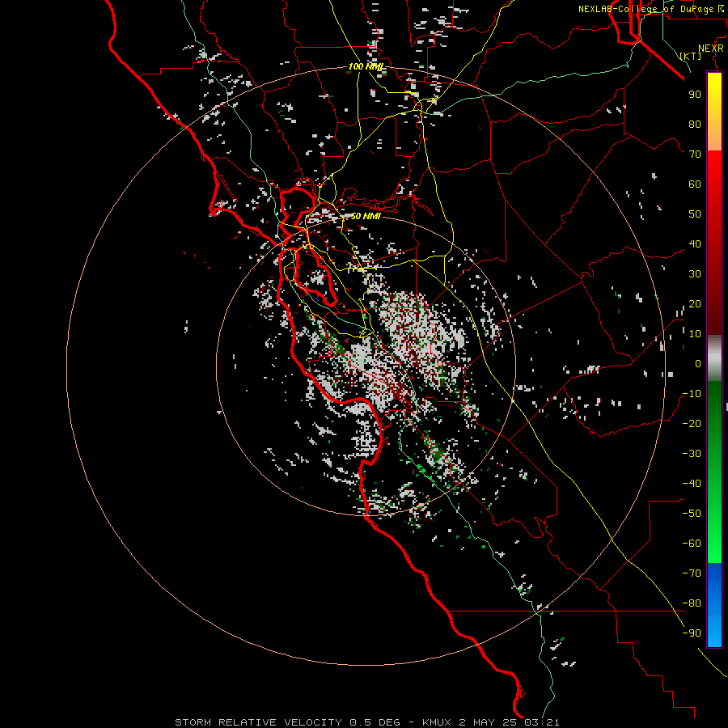The width and height of the screenshot is (728, 728).
Task: Click the 90 value on the velocity scale
Action: point(695,95)
